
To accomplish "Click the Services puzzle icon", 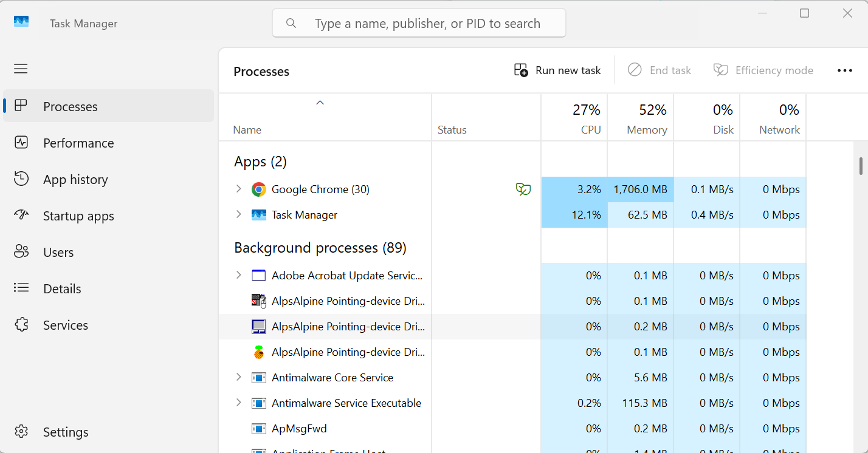I will tap(21, 325).
